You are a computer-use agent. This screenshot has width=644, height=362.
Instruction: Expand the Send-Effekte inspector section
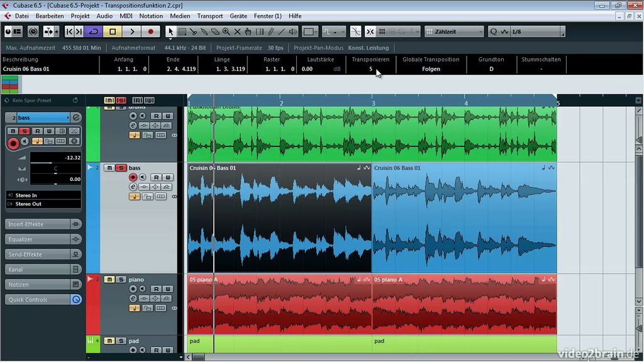tap(43, 255)
